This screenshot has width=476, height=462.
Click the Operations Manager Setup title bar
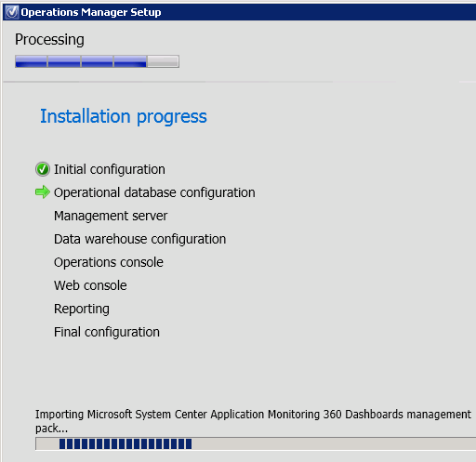239,12
